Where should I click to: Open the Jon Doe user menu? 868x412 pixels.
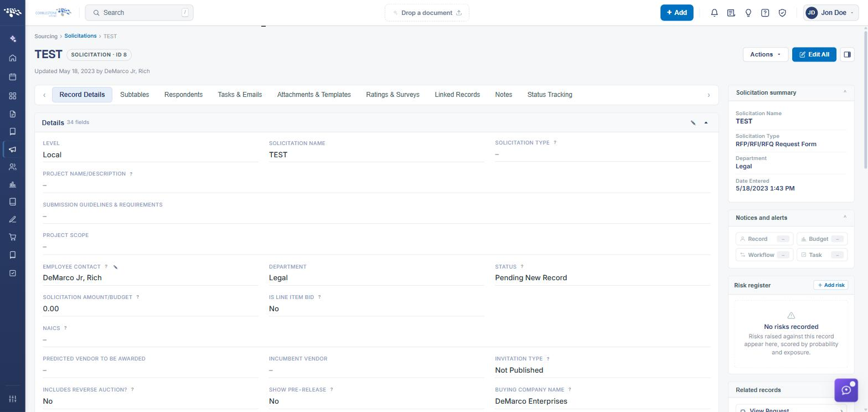tap(830, 13)
